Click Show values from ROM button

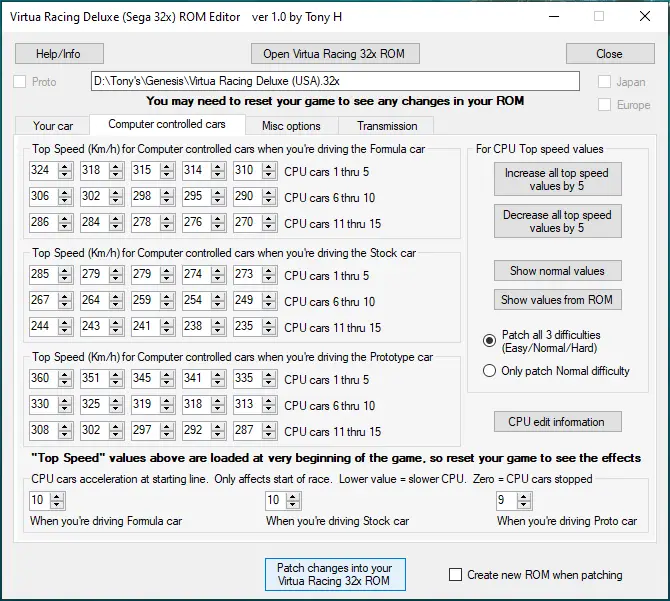(558, 300)
